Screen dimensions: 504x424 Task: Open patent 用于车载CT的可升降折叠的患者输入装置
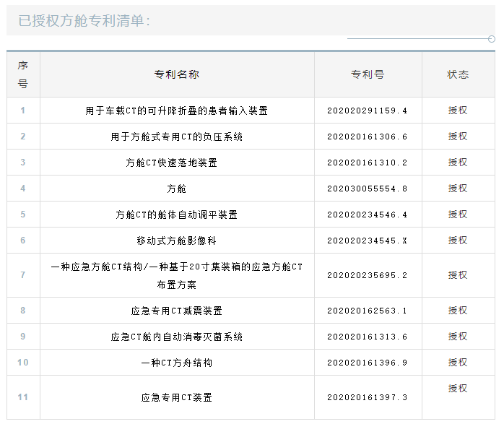pyautogui.click(x=177, y=111)
